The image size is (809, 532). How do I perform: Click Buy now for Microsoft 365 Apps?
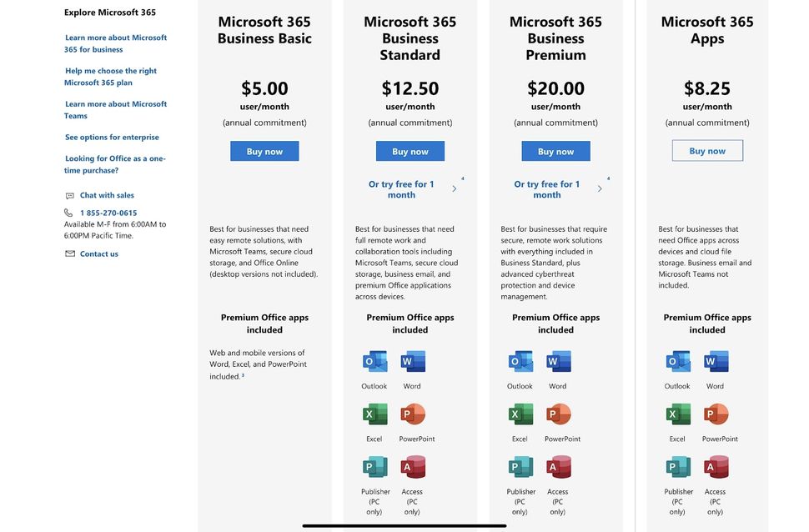tap(706, 150)
